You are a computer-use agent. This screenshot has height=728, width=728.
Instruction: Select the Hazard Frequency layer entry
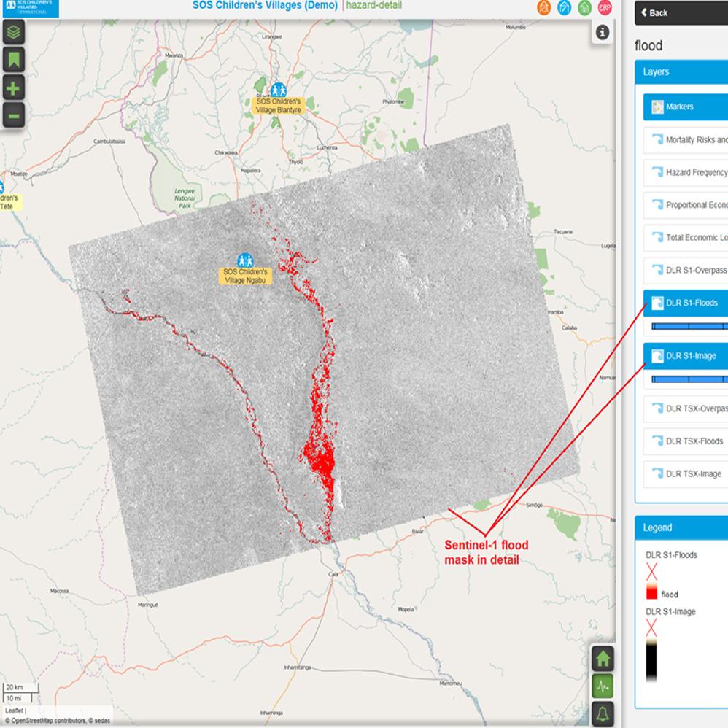tap(686, 173)
